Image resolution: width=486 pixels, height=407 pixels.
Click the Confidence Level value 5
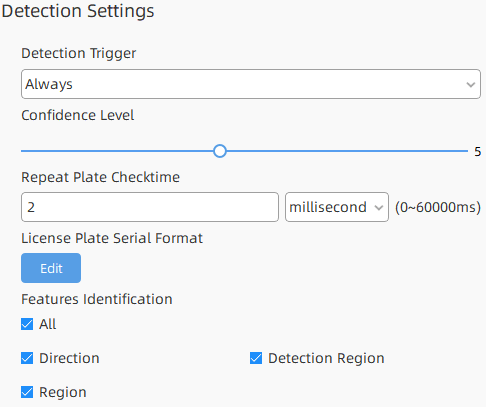(x=478, y=152)
